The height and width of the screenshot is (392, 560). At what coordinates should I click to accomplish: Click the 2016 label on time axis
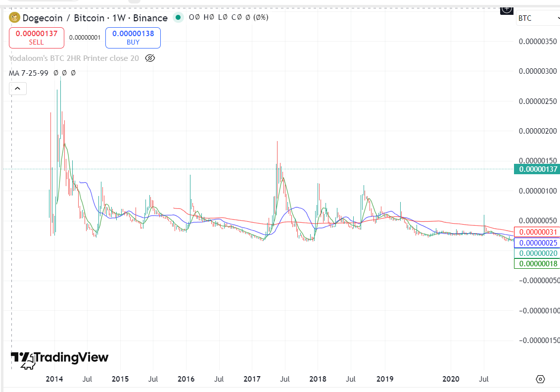click(x=186, y=379)
